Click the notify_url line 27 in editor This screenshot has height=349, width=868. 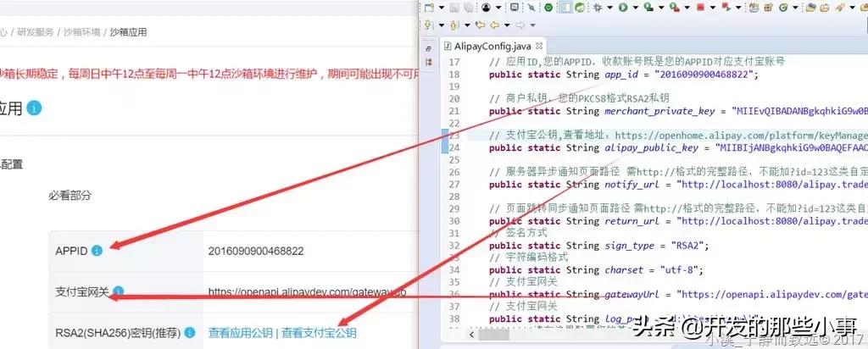point(679,184)
